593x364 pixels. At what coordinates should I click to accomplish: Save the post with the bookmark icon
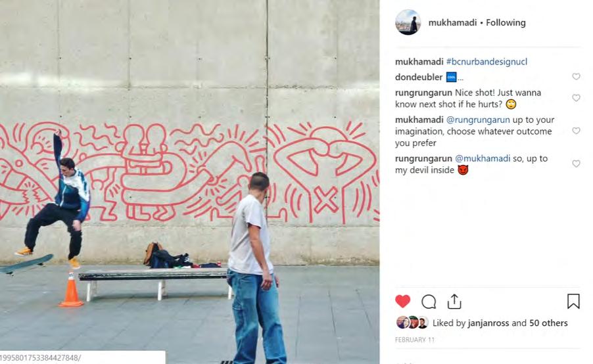pyautogui.click(x=573, y=302)
